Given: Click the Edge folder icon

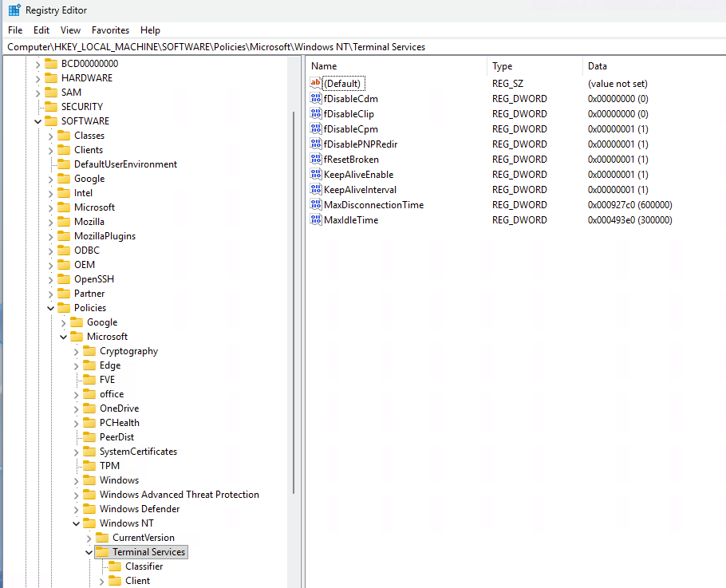Looking at the screenshot, I should point(89,365).
